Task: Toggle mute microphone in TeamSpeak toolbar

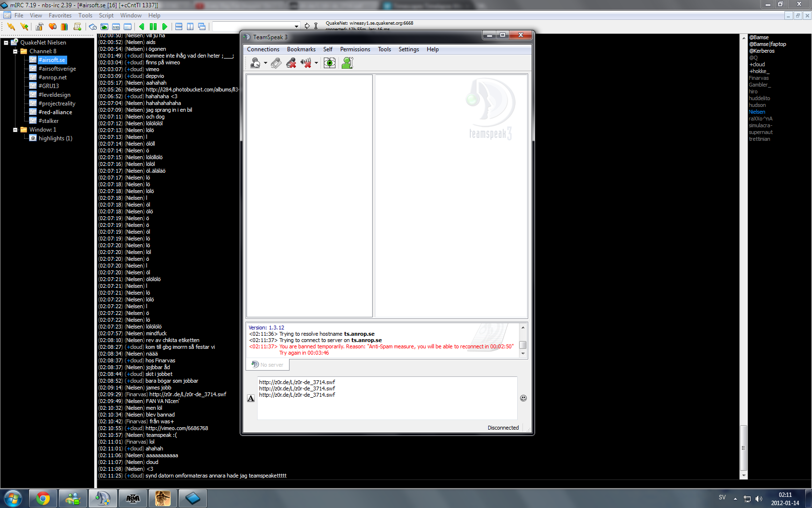Action: coord(291,63)
